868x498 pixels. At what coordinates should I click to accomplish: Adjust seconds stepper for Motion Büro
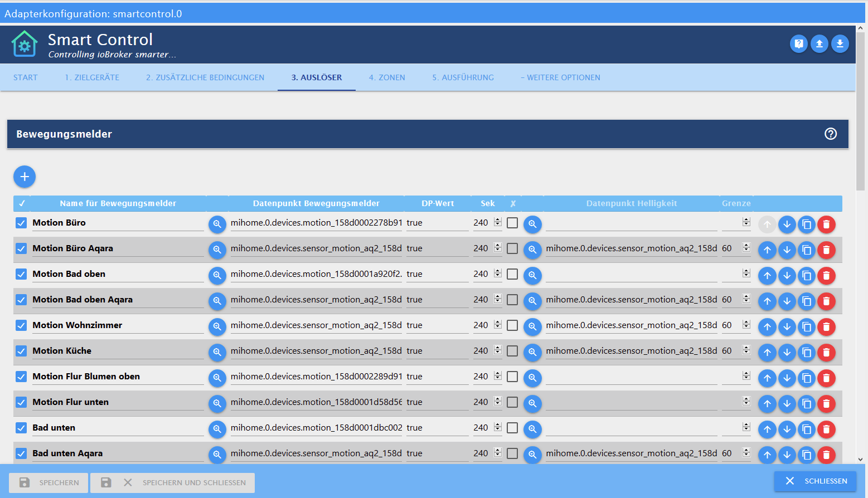(x=498, y=222)
